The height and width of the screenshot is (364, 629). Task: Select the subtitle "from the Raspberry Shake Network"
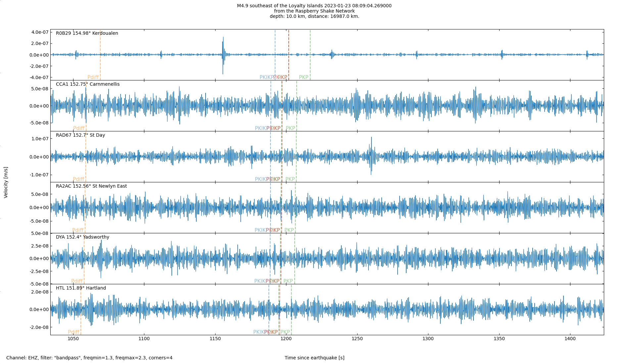click(314, 11)
